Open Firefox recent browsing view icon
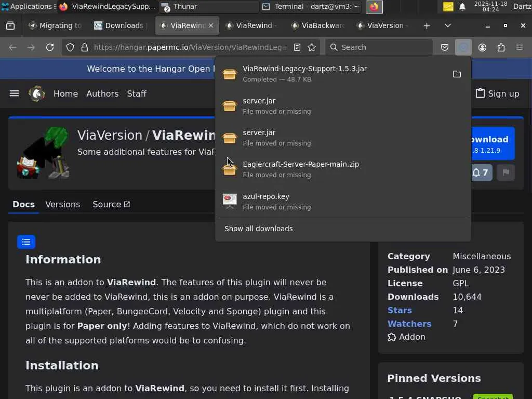The image size is (532, 399). (10, 25)
